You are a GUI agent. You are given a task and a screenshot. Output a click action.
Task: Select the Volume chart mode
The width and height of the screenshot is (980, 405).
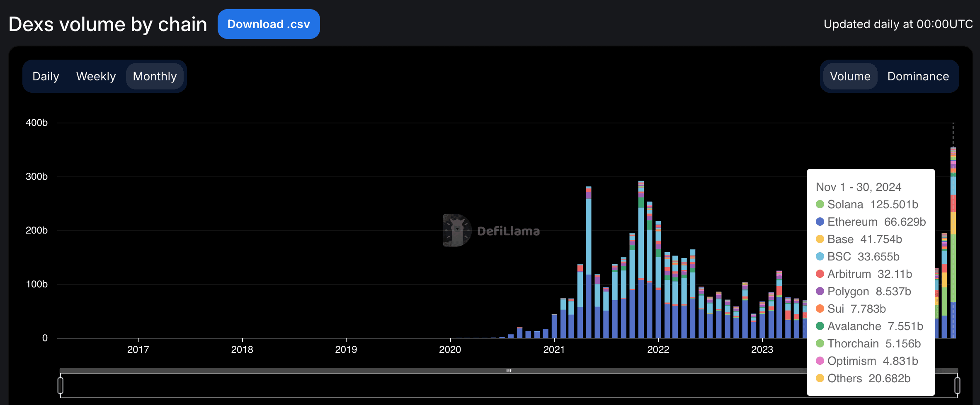click(x=850, y=76)
